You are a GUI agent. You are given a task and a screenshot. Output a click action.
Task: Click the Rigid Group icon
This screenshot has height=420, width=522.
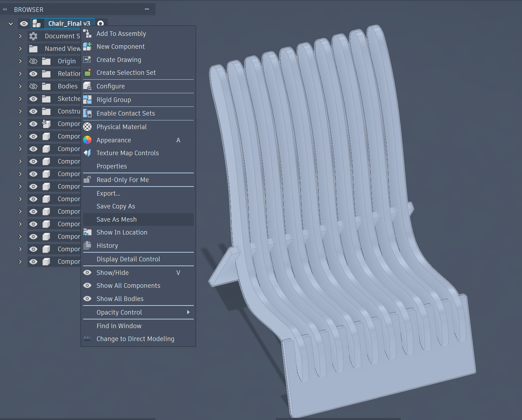click(87, 100)
